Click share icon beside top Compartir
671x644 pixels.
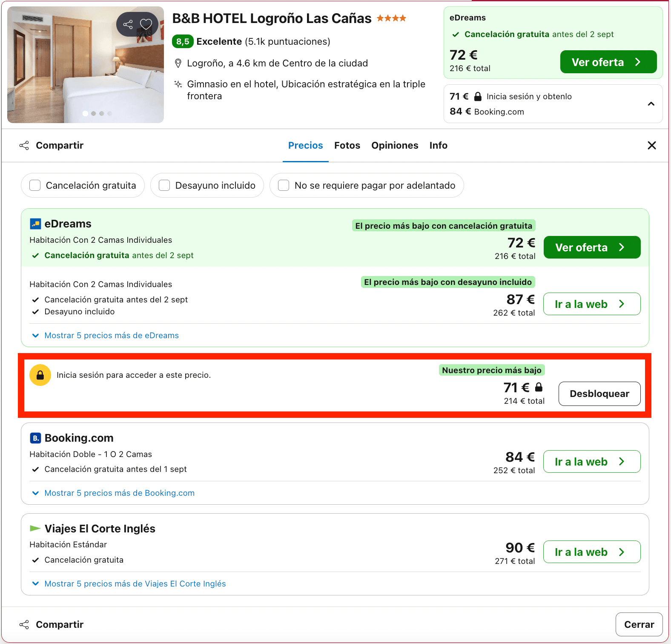click(x=24, y=146)
